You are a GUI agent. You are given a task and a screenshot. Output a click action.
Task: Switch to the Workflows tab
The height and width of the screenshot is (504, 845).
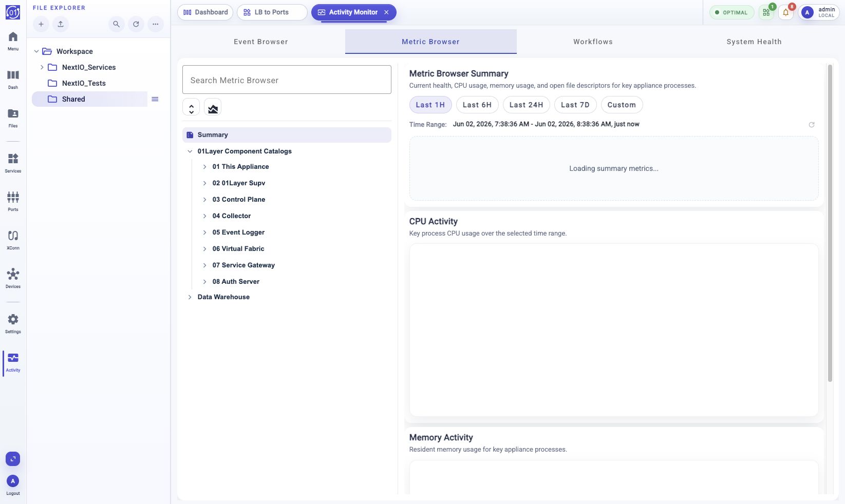point(593,42)
